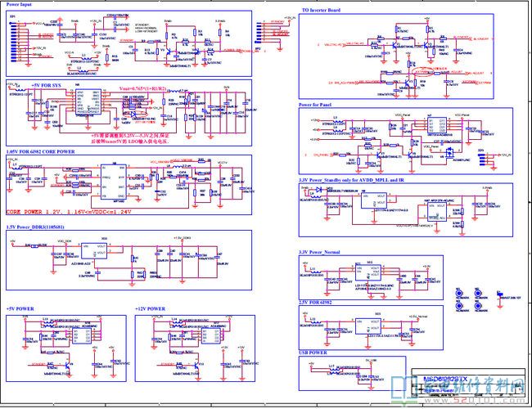The width and height of the screenshot is (532, 409).
Task: Click the '+12V POWER' section title
Action: pos(150,309)
